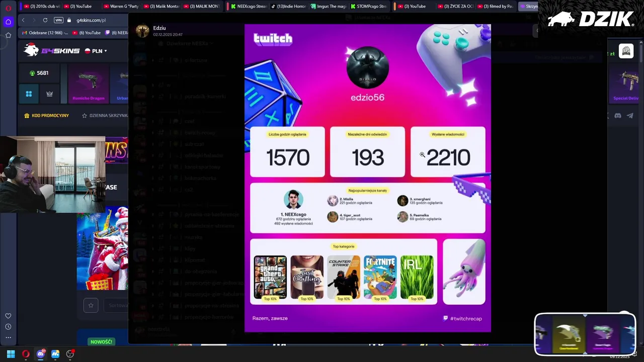
Task: Toggle the Opera VPN badge
Action: click(58, 20)
